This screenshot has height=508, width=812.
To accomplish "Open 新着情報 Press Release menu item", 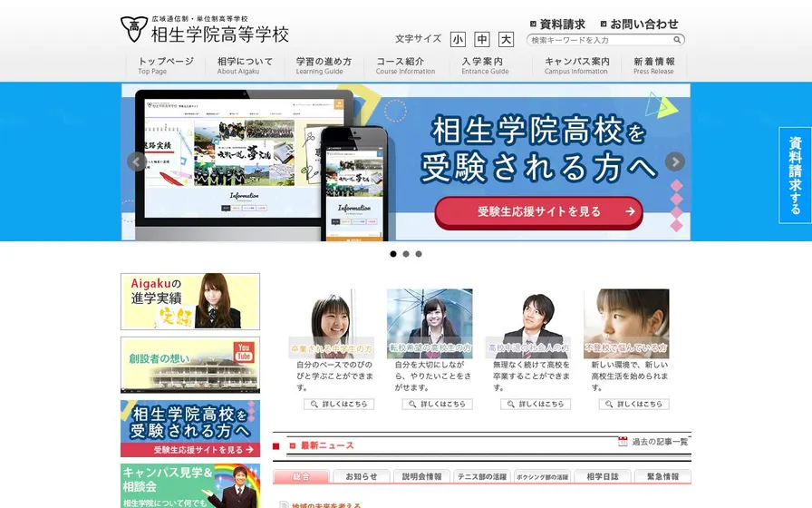I will pyautogui.click(x=653, y=66).
